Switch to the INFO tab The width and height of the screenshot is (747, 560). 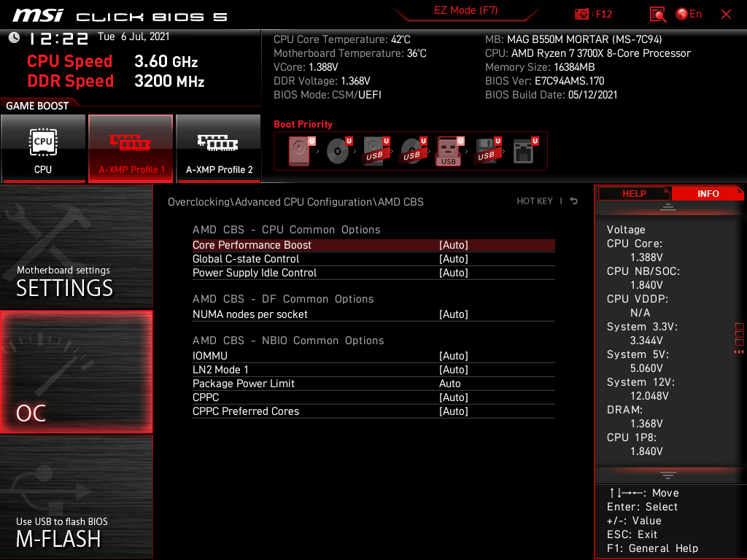[708, 194]
